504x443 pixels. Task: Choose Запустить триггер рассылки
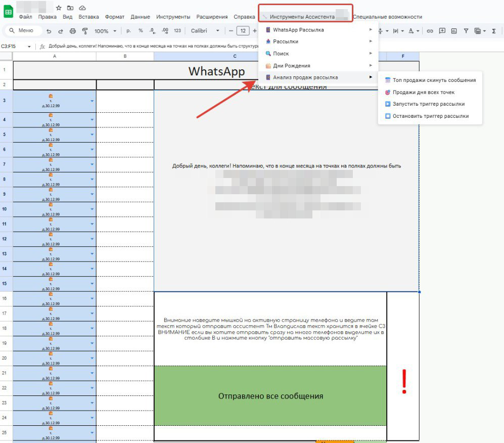[x=430, y=104]
